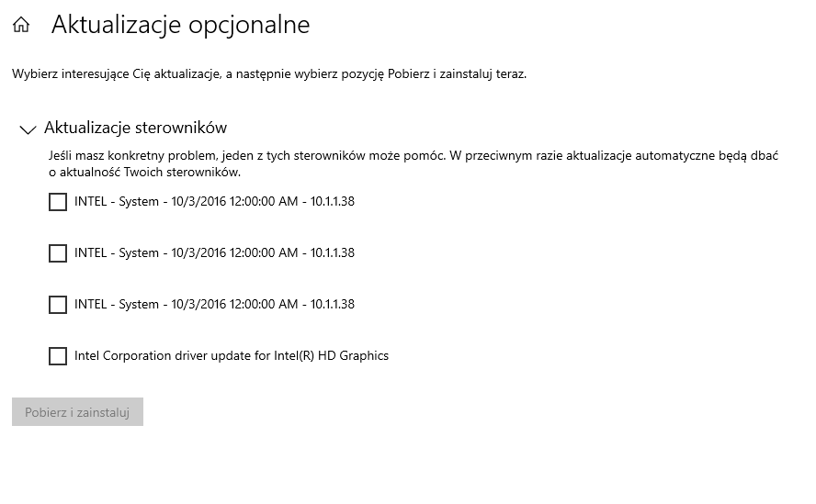
Task: Click the Intel Corporation driver update label
Action: (x=232, y=356)
